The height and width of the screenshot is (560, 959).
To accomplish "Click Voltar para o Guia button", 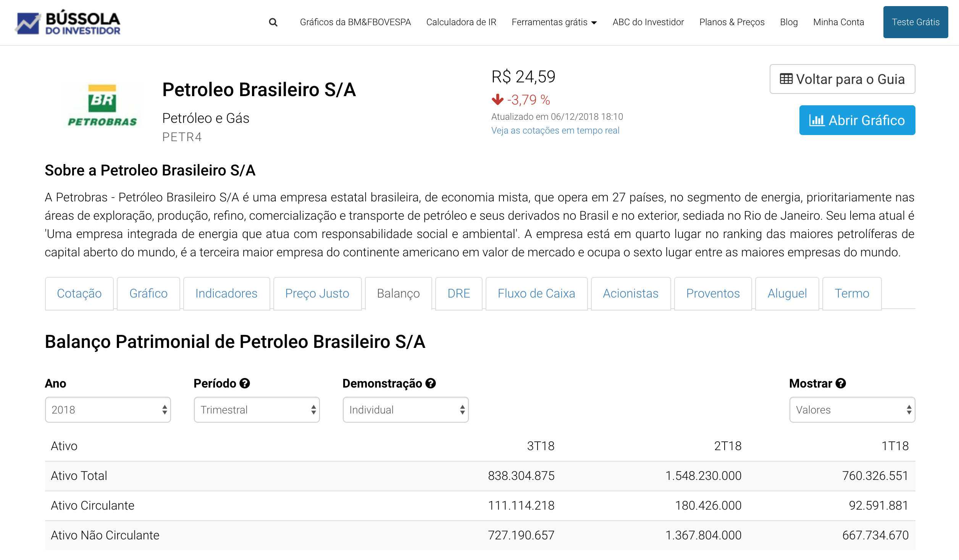I will pos(842,79).
